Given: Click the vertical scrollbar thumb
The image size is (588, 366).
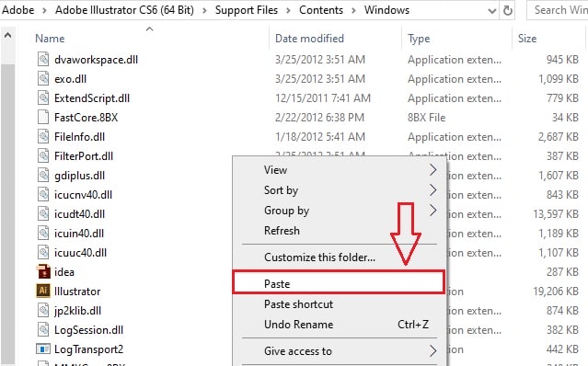Looking at the screenshot, I should tap(7, 213).
